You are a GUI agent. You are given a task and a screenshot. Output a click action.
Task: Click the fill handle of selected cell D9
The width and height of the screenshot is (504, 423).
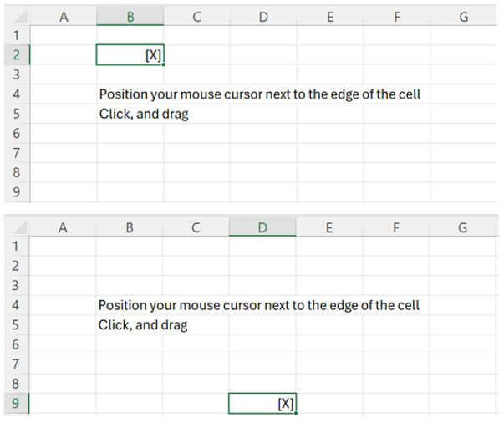coord(296,413)
